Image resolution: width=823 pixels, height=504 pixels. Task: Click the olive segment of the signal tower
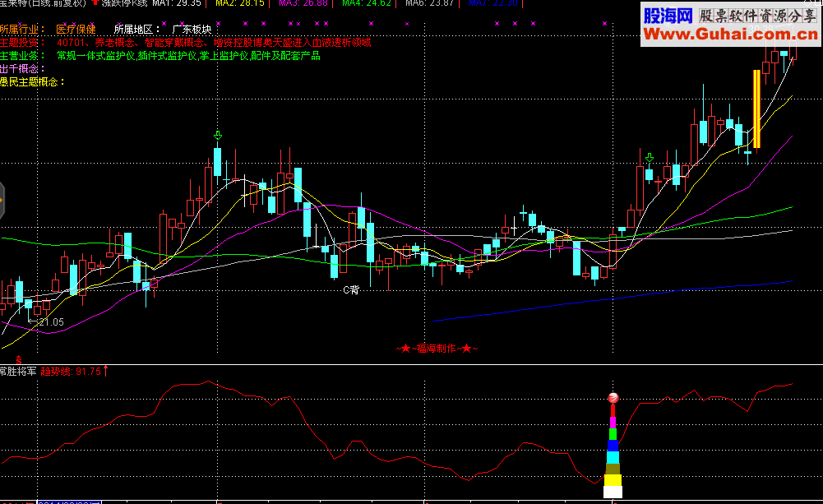(x=613, y=469)
